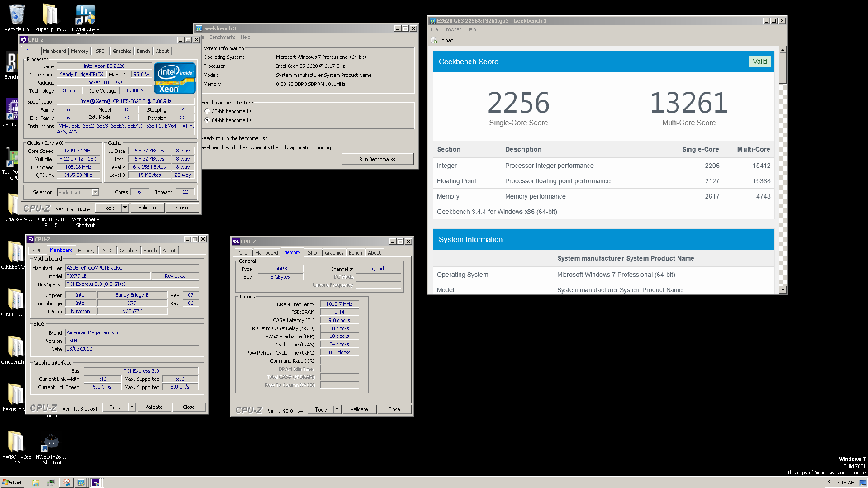The image size is (868, 488).
Task: Click the Geekbench results scrollbar thumb
Action: pos(783,69)
